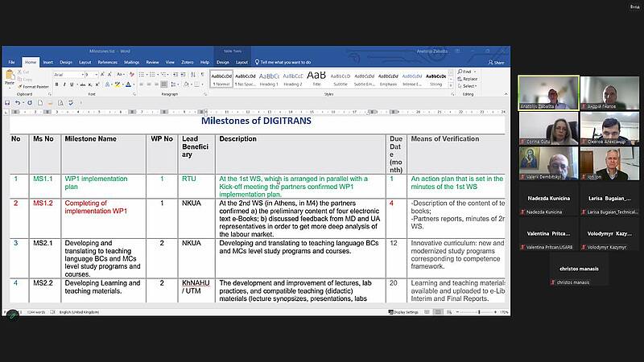
Task: Open the Mailings tab
Action: pos(132,63)
